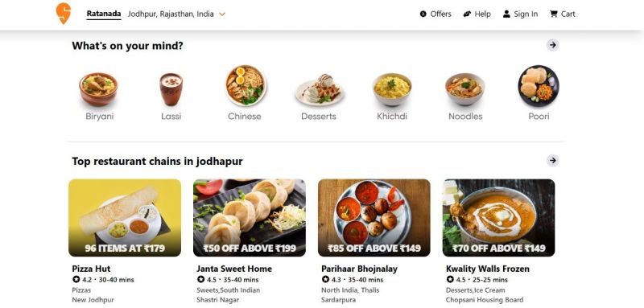Go to Offers menu item
Image resolution: width=644 pixels, height=308 pixels.
coord(440,14)
